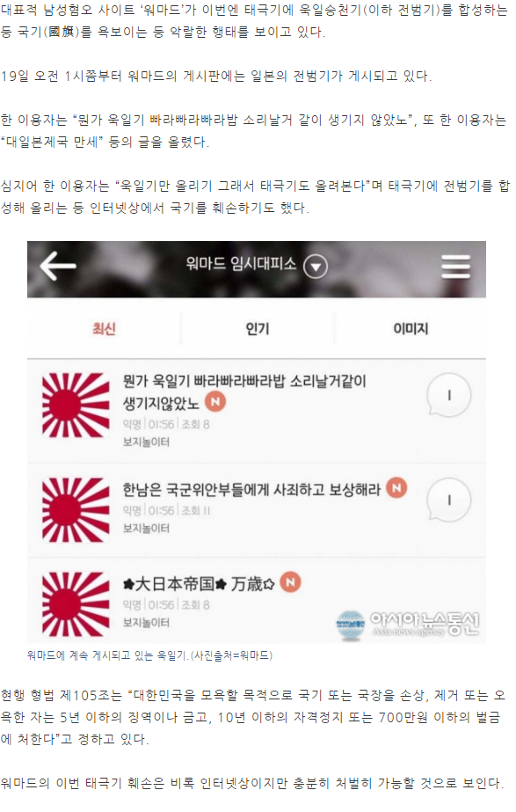Click the 워마드 임시대피소 header title

[241, 264]
